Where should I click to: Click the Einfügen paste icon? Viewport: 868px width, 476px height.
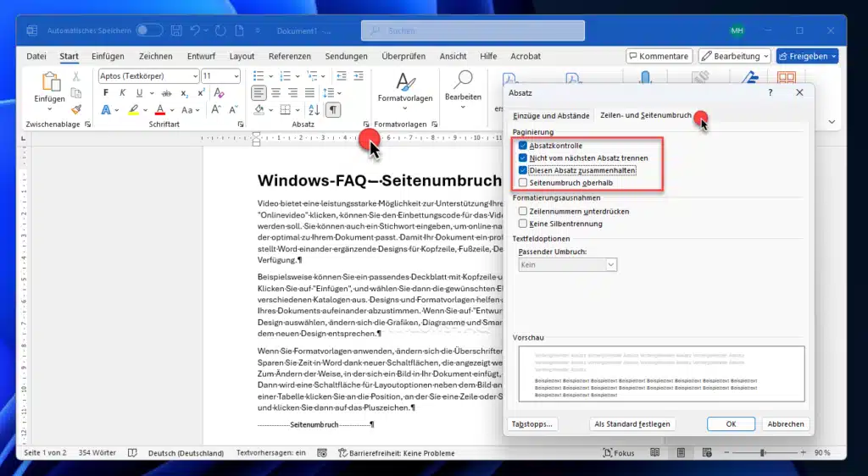tap(50, 82)
